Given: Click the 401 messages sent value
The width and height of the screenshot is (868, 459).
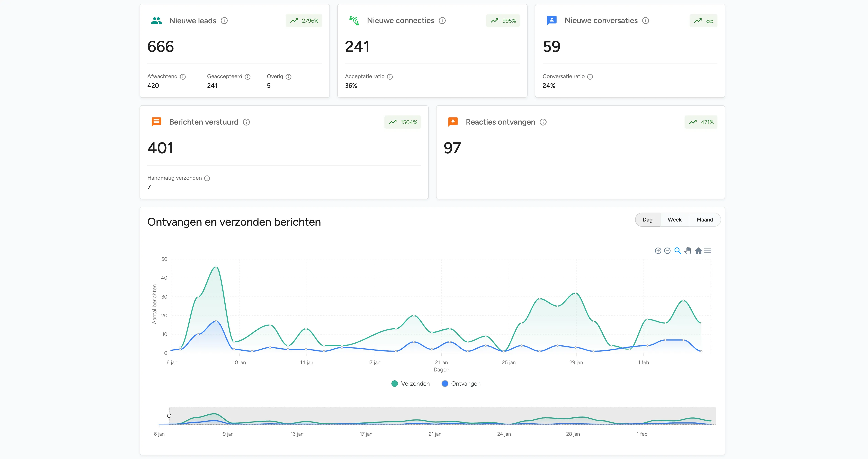Looking at the screenshot, I should tap(160, 148).
